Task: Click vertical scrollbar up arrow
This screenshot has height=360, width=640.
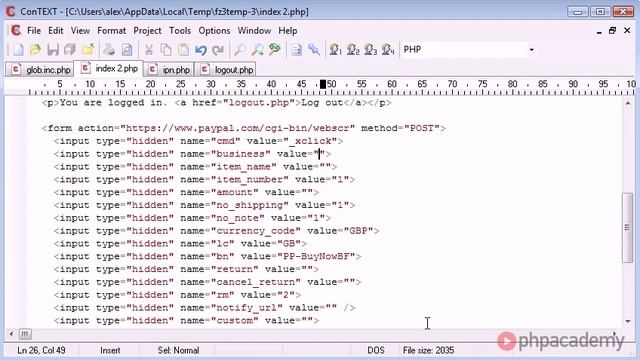Action: [x=628, y=103]
